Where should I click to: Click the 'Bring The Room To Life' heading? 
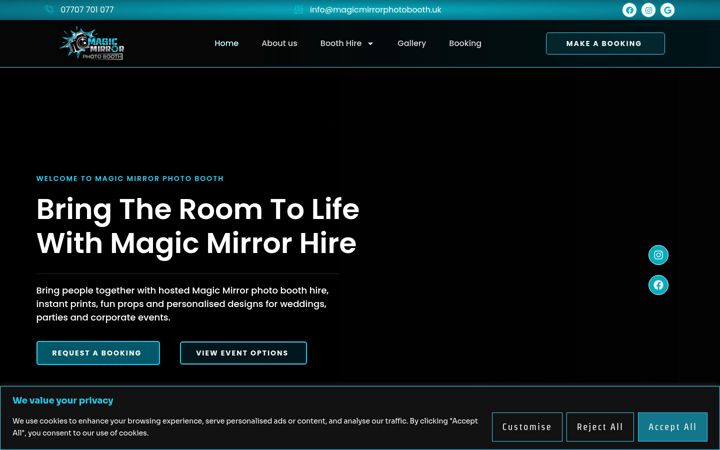pyautogui.click(x=197, y=226)
